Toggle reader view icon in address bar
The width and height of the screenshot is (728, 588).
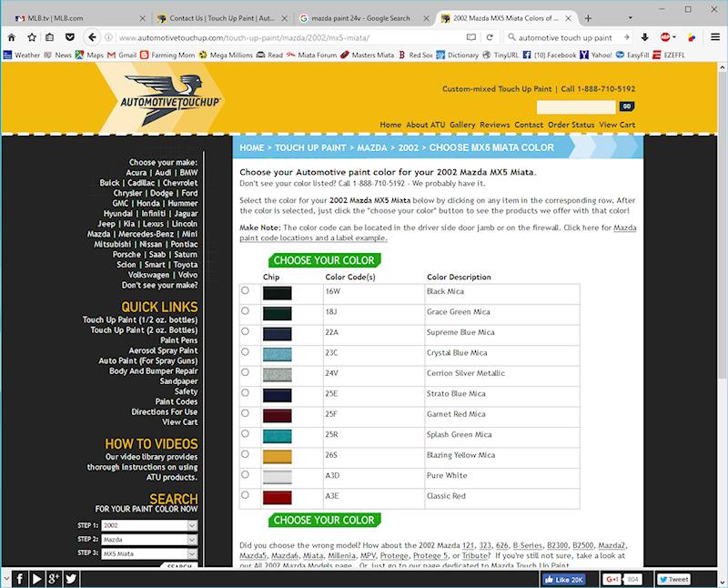pos(471,37)
